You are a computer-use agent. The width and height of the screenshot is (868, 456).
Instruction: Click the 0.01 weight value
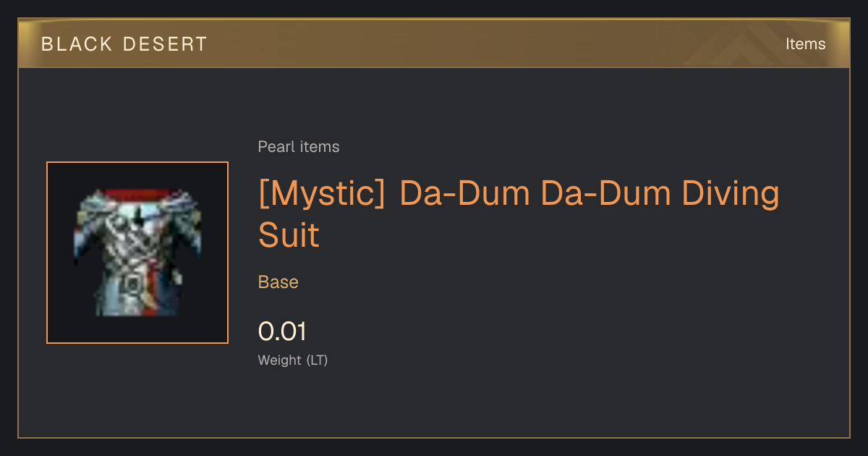(282, 332)
